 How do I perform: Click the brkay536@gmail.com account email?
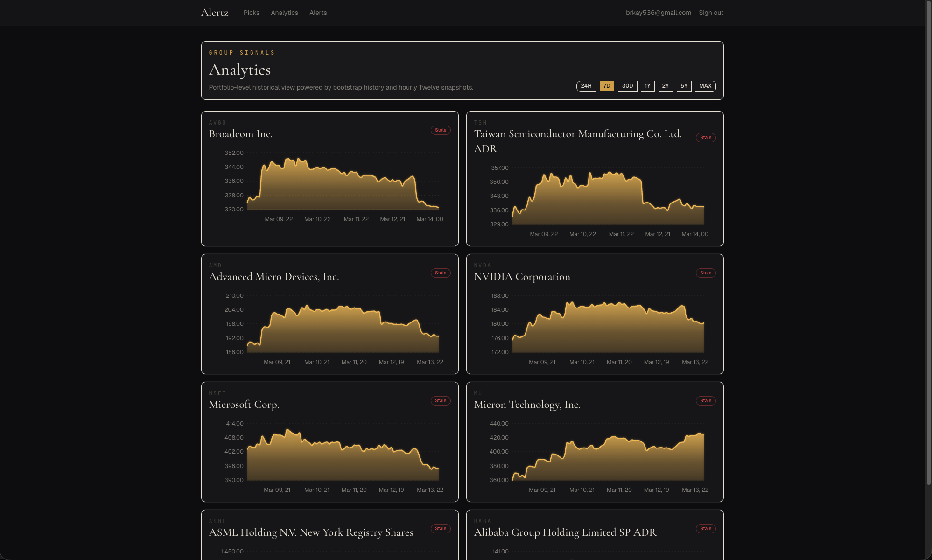pos(659,13)
